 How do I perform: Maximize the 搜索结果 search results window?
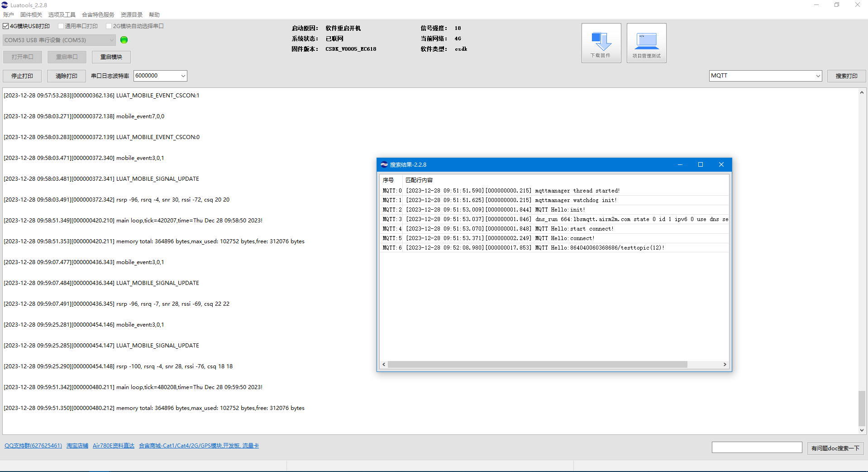click(701, 164)
